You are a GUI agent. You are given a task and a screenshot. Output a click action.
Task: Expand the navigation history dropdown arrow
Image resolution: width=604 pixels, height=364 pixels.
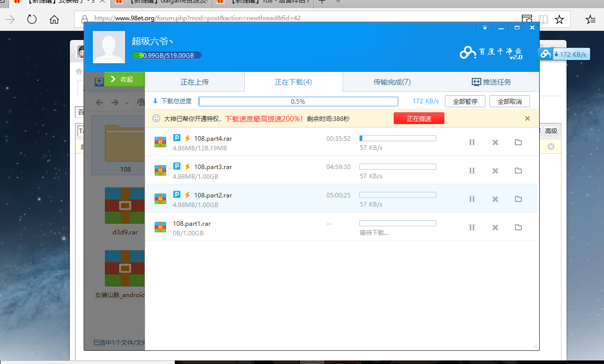pos(127,103)
